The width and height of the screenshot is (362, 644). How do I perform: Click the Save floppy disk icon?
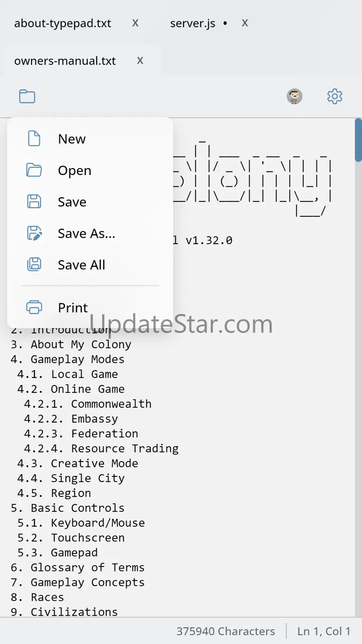34,202
